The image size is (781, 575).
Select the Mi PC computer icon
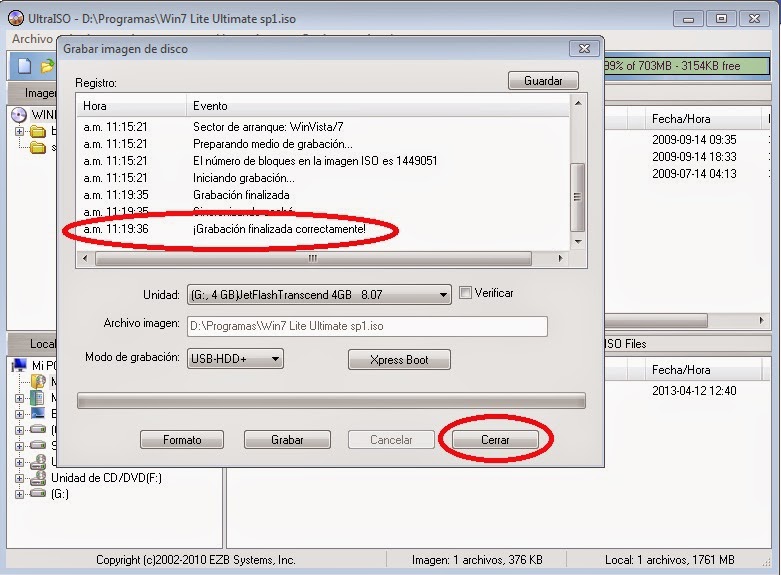coord(19,365)
